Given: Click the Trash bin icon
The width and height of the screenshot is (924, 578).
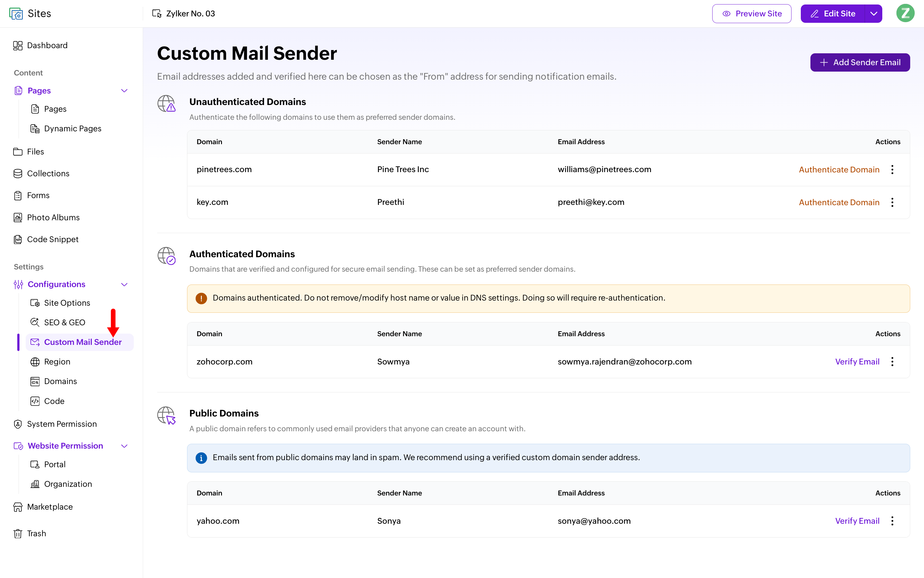Looking at the screenshot, I should pos(18,534).
